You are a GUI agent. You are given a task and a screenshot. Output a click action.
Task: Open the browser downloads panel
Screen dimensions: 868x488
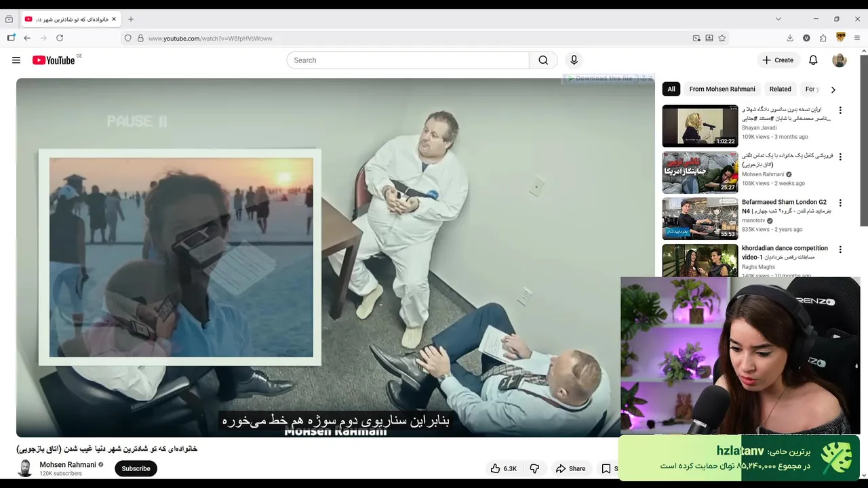pos(790,38)
